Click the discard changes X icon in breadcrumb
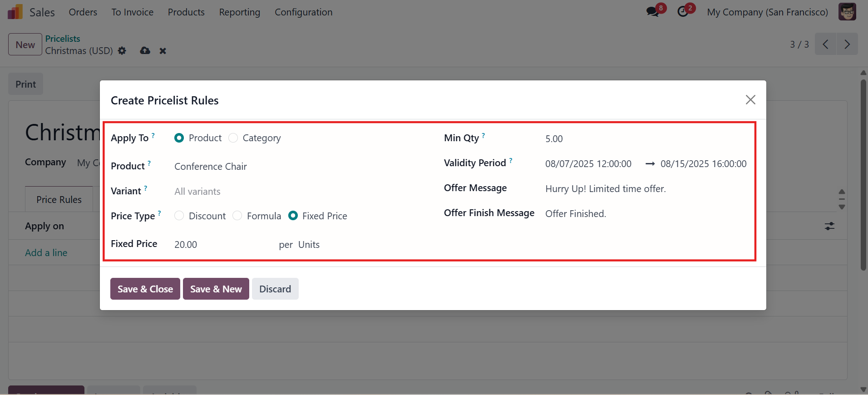This screenshot has width=868, height=395. click(x=163, y=51)
